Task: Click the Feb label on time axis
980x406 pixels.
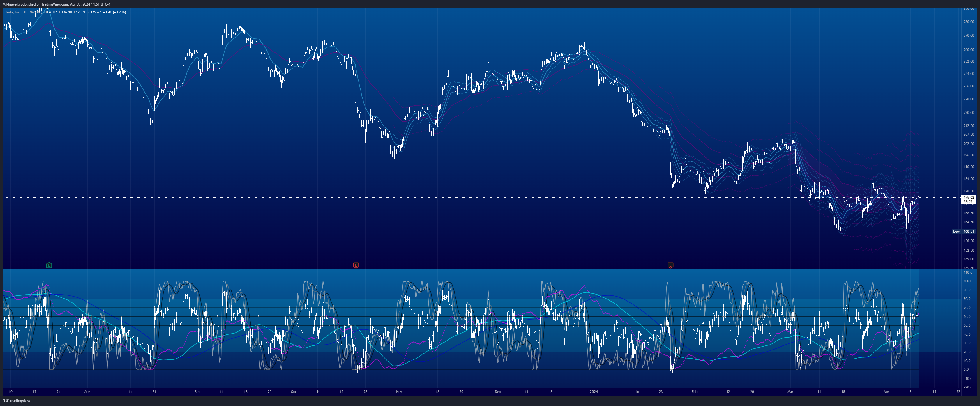Action: pos(694,391)
